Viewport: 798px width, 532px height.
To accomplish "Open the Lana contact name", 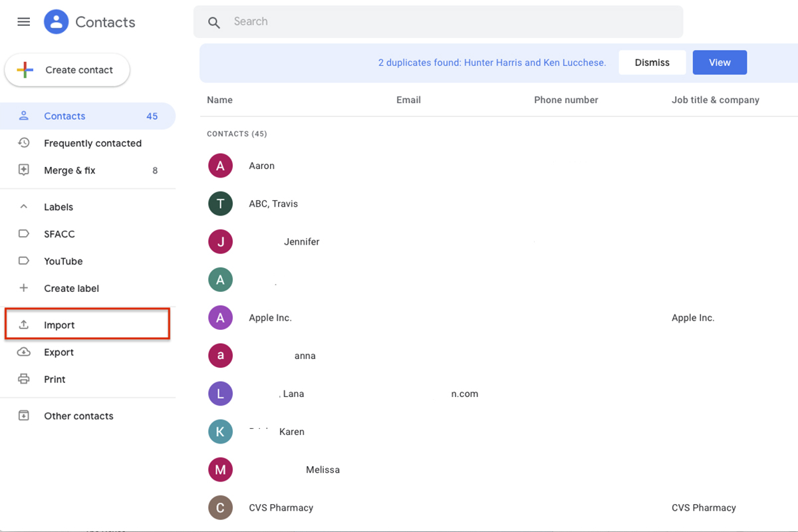I will [293, 394].
